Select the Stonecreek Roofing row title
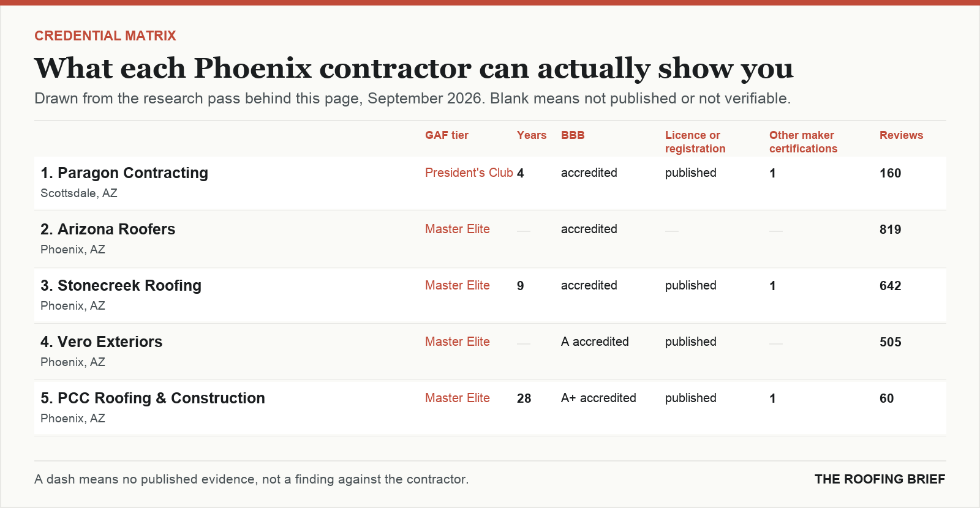 (x=121, y=286)
